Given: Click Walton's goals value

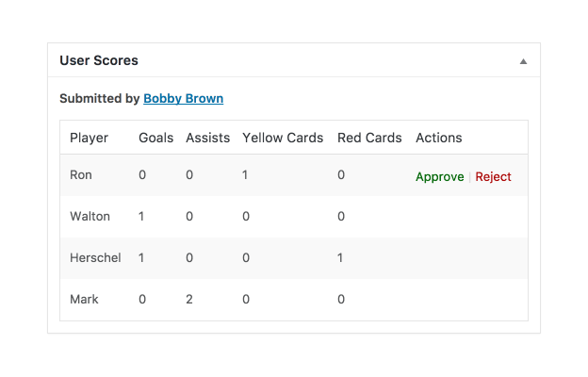Looking at the screenshot, I should [x=142, y=217].
